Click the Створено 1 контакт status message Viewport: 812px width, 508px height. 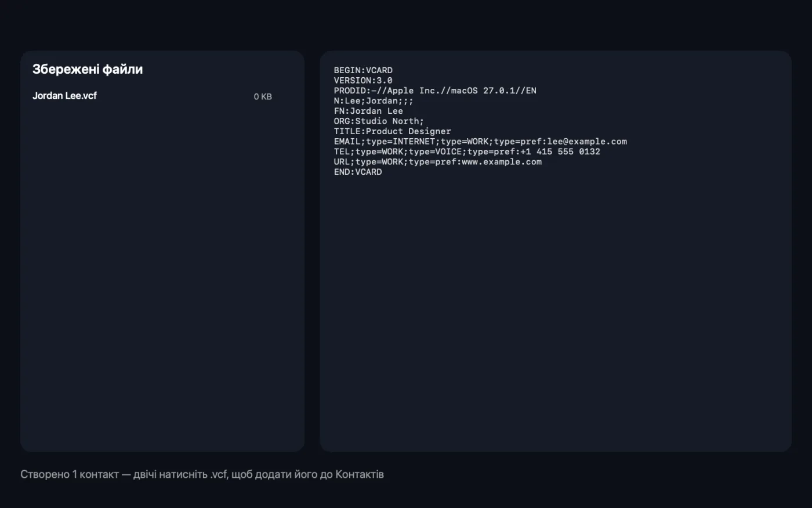click(x=202, y=474)
